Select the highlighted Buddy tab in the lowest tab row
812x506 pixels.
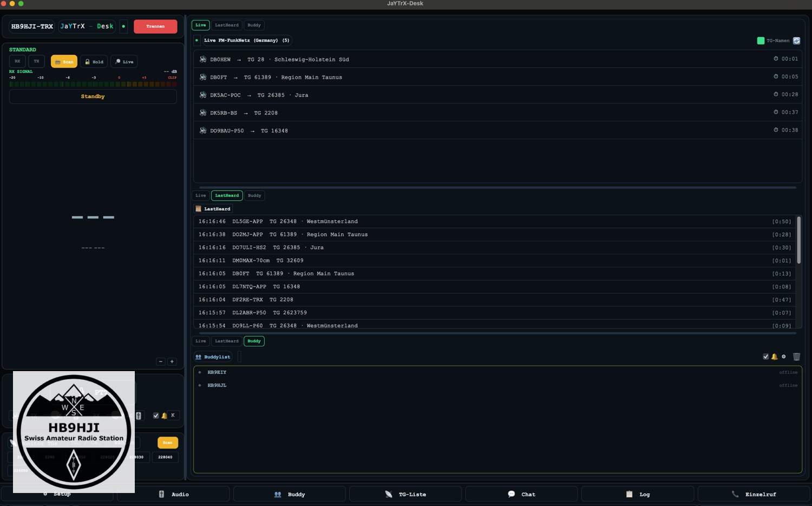(x=254, y=341)
